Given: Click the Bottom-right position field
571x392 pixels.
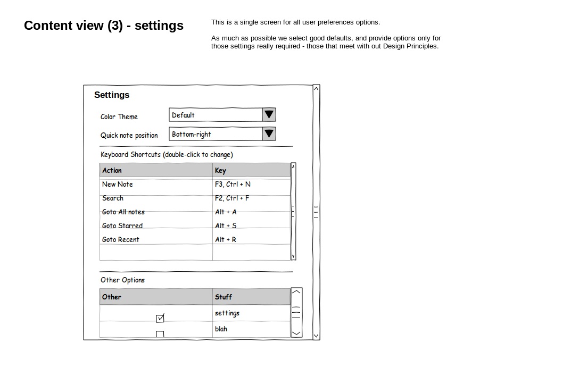Looking at the screenshot, I should pyautogui.click(x=216, y=134).
